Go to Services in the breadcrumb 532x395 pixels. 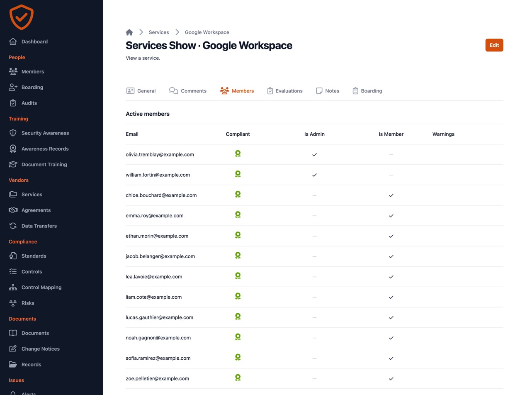(x=159, y=32)
